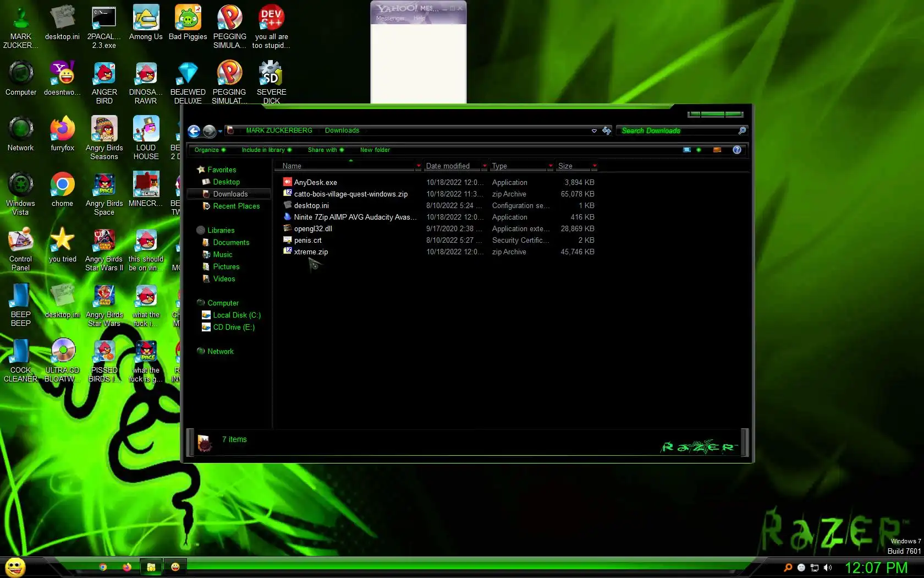Open Local Disk (C:) in sidebar
924x578 pixels.
(237, 315)
